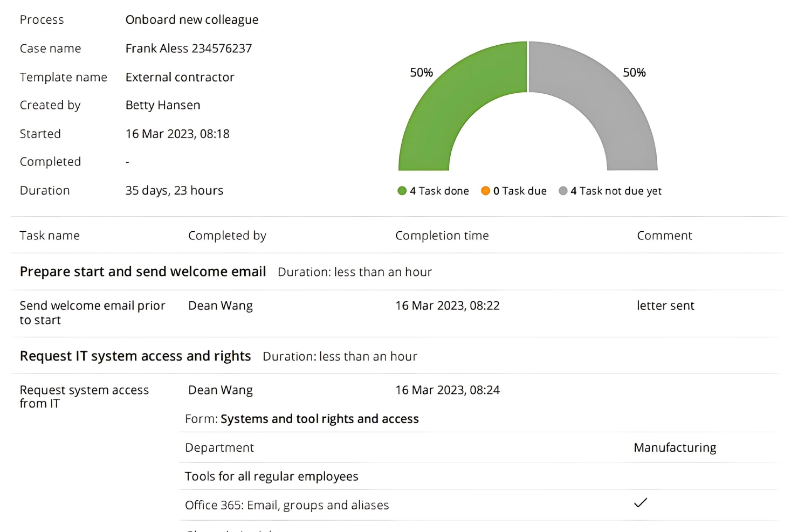
Task: Click the dash next to Completed
Action: point(127,161)
